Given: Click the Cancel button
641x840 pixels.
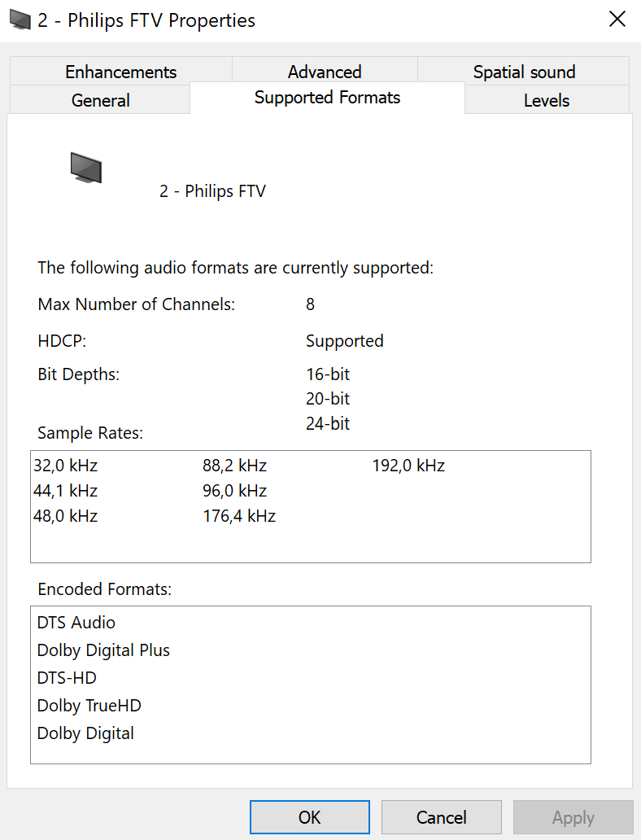Looking at the screenshot, I should click(441, 817).
